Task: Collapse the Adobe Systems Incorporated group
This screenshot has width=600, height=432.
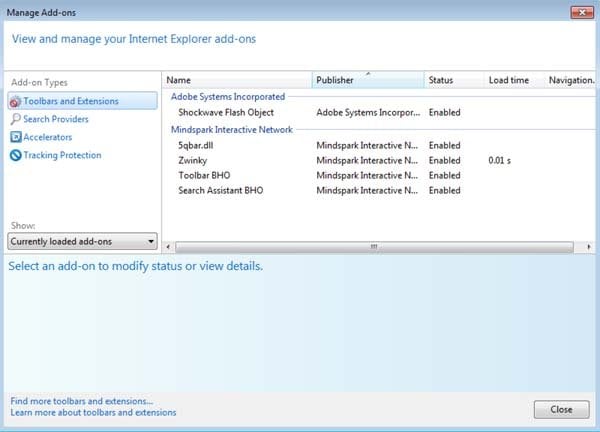Action: 228,97
